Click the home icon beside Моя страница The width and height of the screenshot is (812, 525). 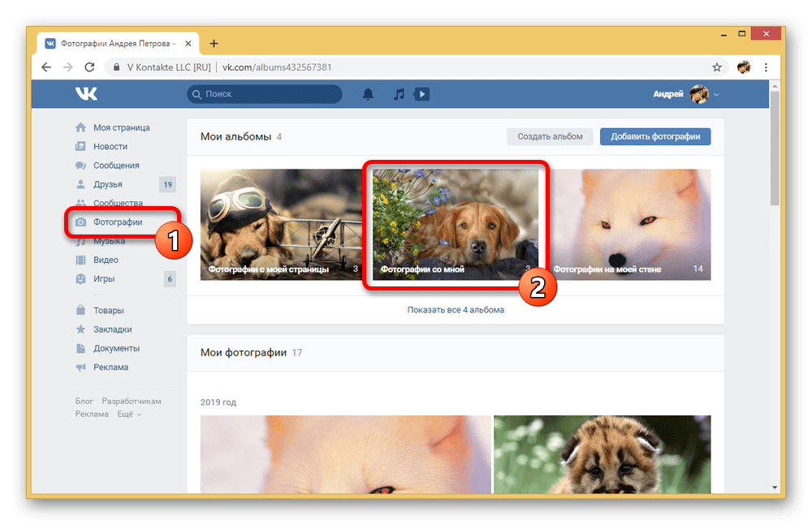[x=80, y=127]
